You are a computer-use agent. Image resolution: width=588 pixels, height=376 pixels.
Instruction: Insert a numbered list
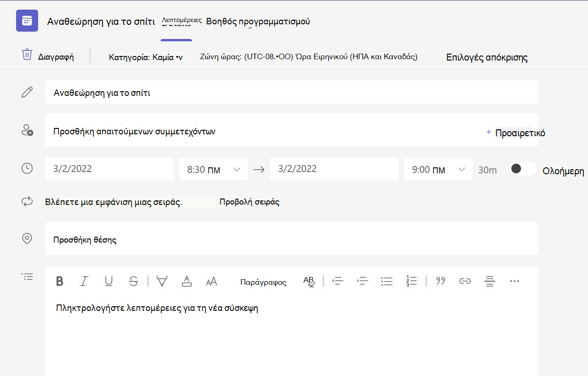411,281
